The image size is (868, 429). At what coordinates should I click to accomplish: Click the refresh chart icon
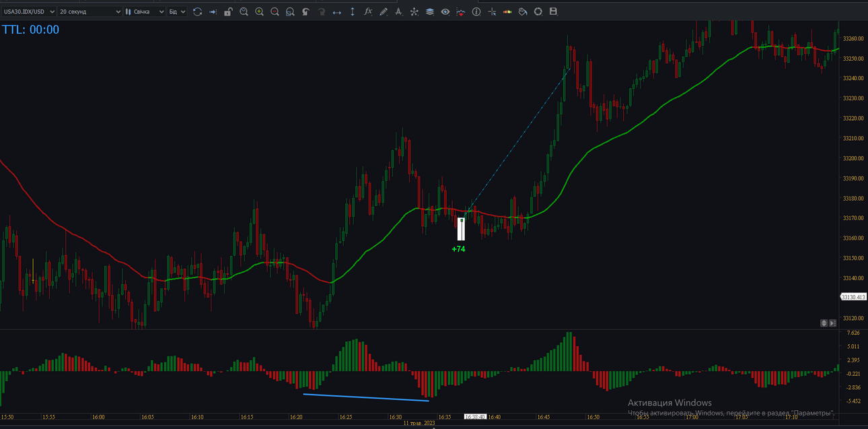click(x=197, y=11)
